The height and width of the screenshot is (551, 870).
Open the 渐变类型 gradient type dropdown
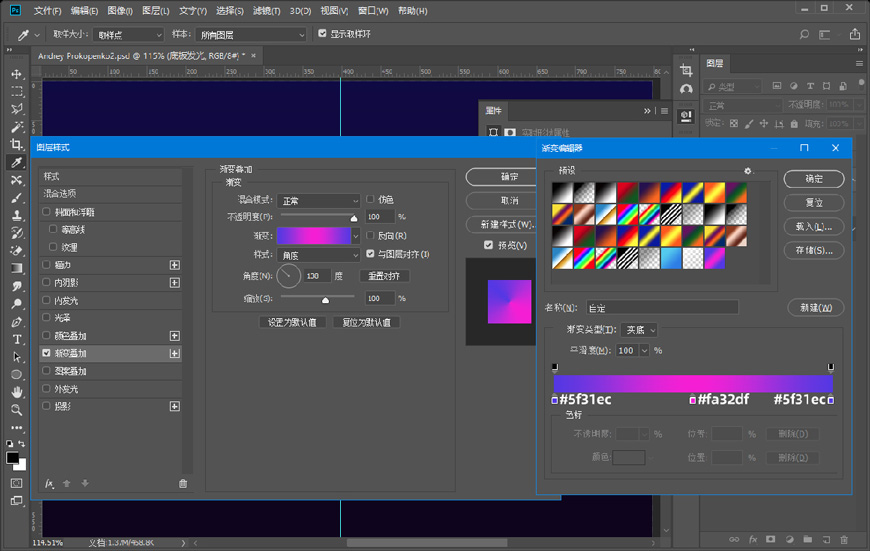point(639,330)
